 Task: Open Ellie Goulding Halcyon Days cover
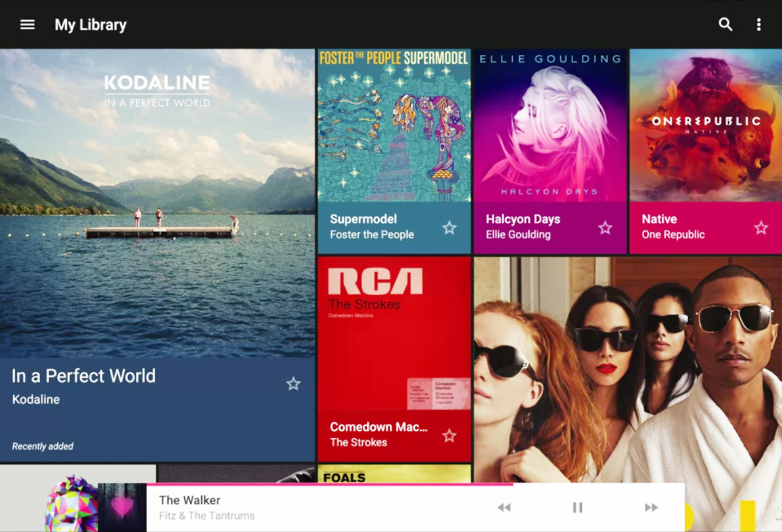550,125
